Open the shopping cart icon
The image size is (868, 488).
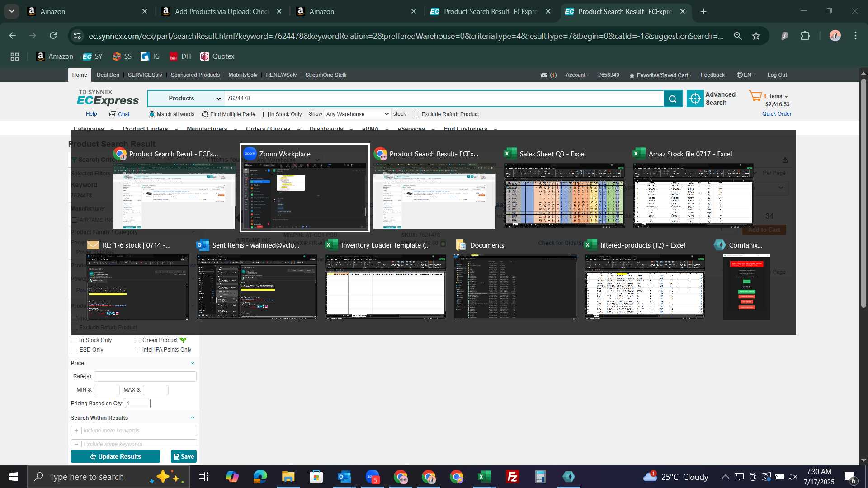click(755, 96)
